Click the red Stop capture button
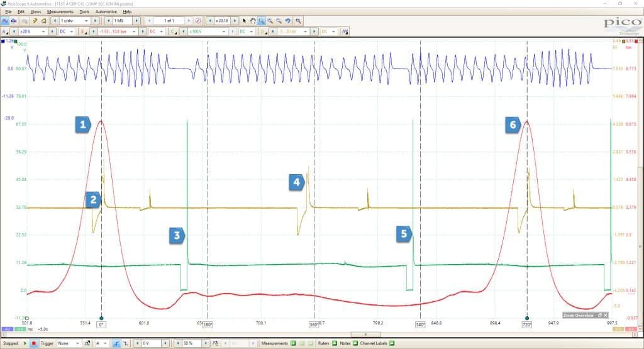 (34, 343)
